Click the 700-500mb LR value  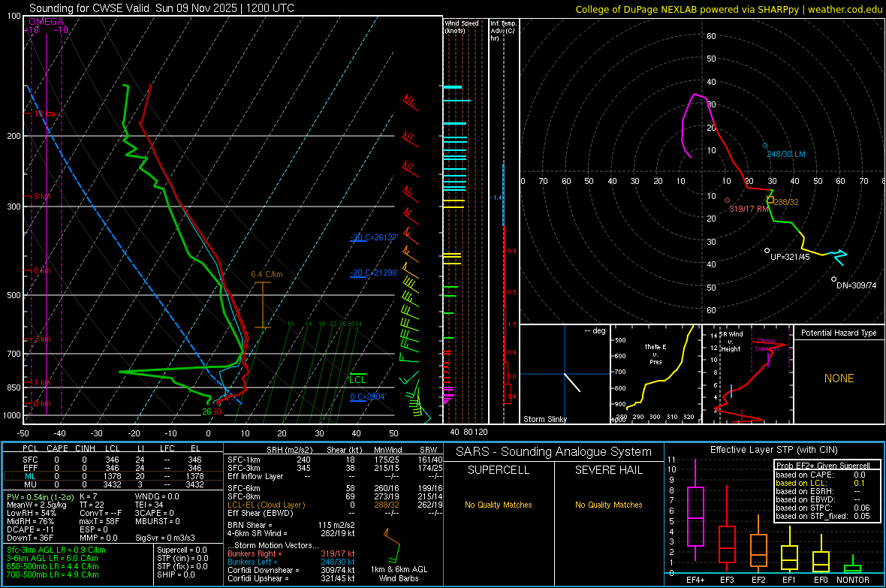(53, 574)
